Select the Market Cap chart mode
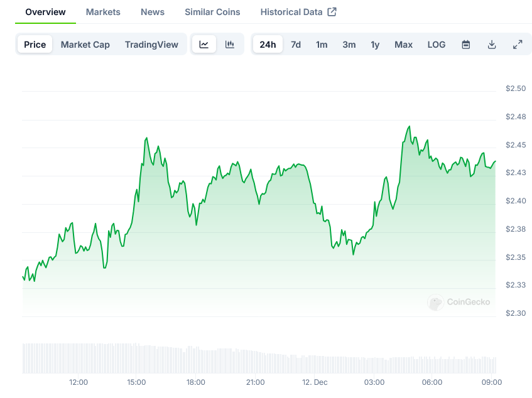Image resolution: width=532 pixels, height=398 pixels. tap(85, 45)
